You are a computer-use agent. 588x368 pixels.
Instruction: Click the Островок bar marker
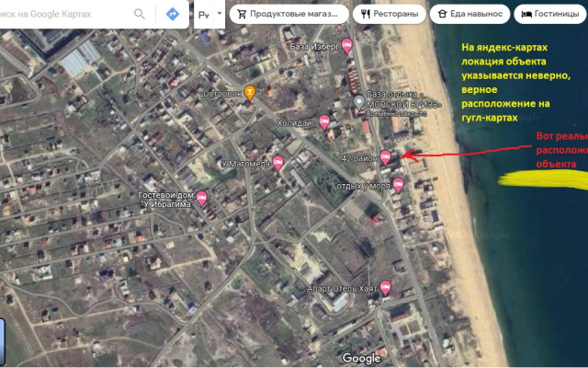click(x=250, y=92)
